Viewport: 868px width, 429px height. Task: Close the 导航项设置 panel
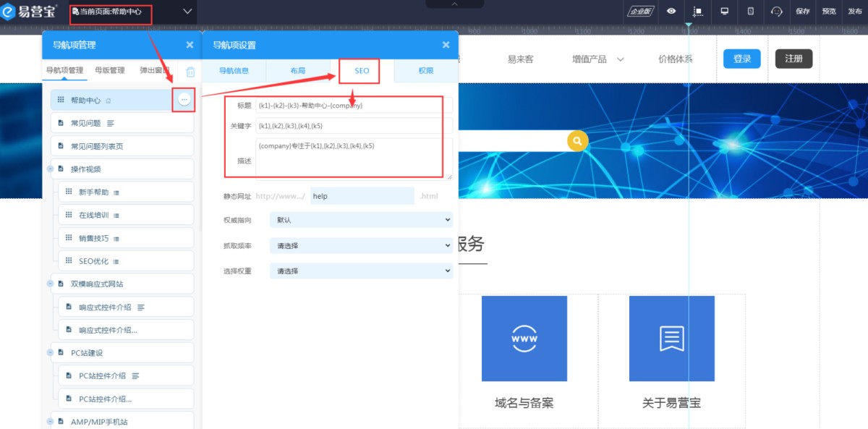[x=446, y=45]
